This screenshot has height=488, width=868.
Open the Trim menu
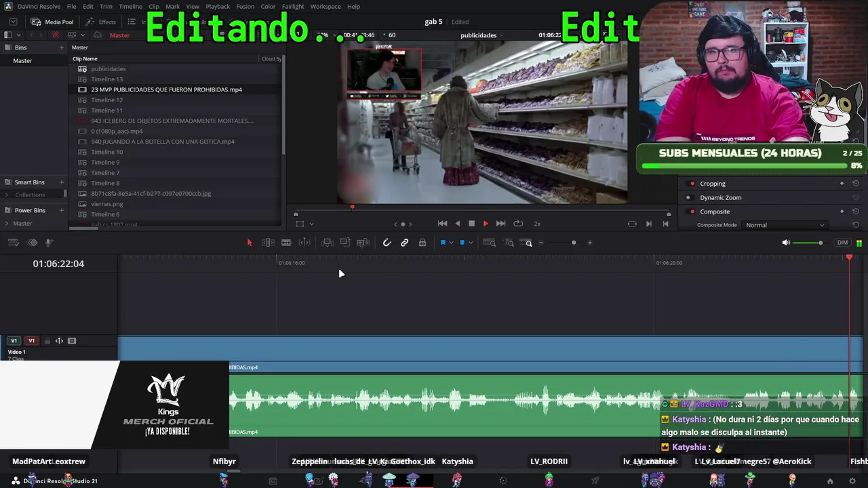106,7
